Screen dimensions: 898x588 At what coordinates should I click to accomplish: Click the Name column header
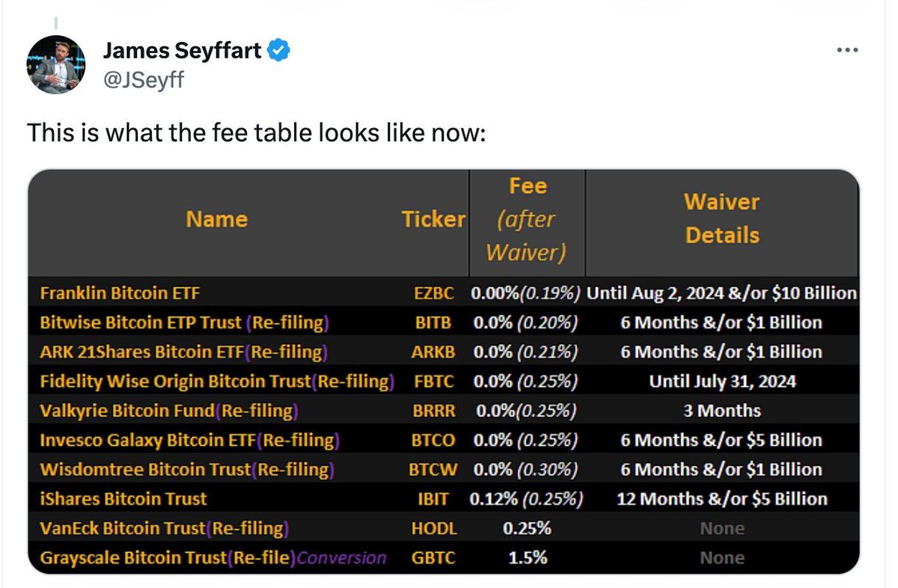pos(216,219)
